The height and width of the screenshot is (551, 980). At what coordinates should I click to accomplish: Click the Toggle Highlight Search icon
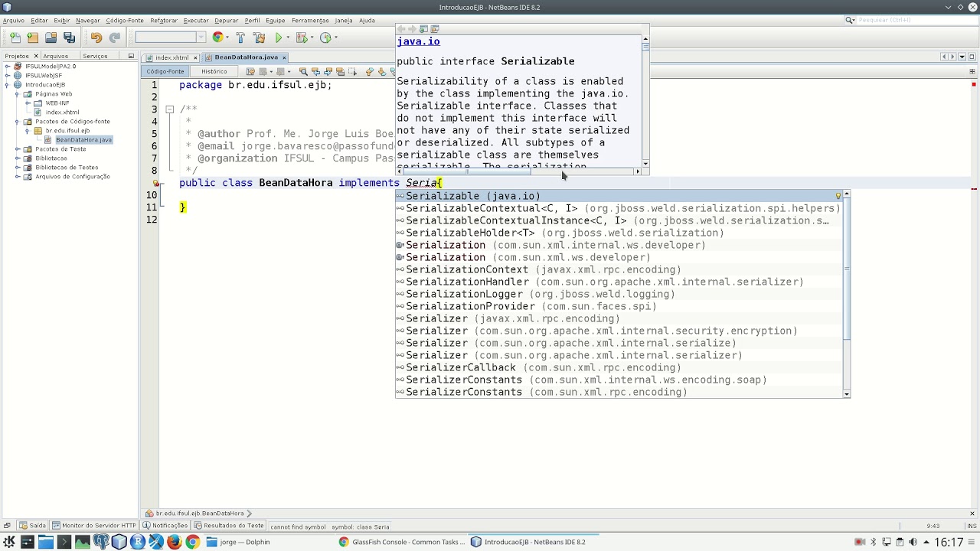point(340,72)
